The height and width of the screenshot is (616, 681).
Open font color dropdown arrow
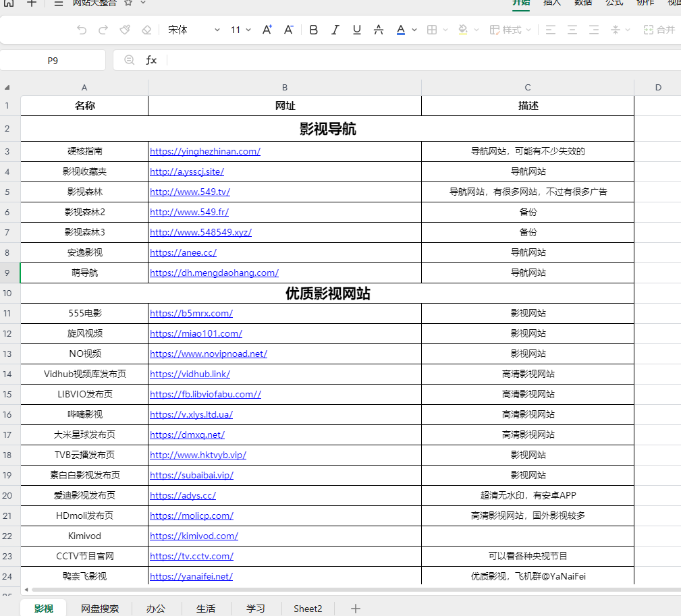pos(414,30)
